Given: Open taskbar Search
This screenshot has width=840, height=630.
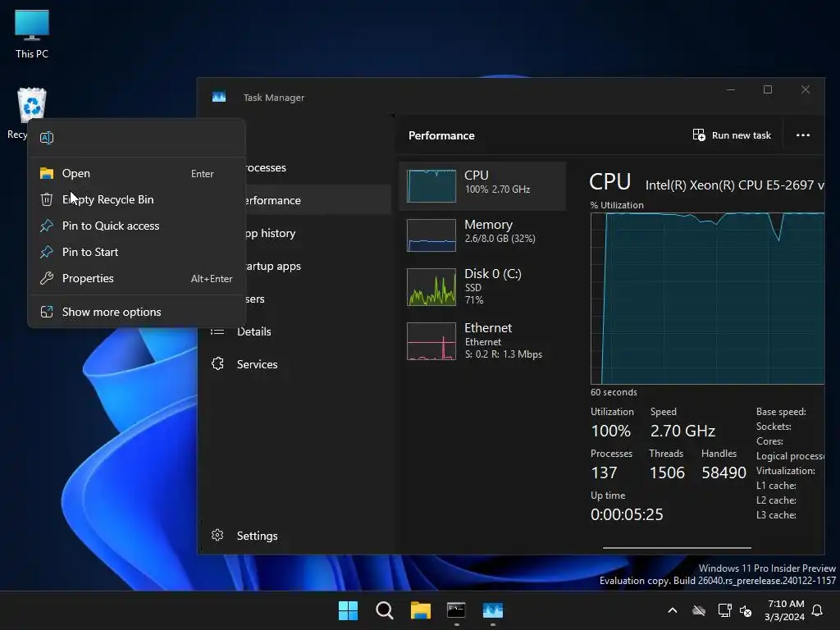Looking at the screenshot, I should (384, 610).
